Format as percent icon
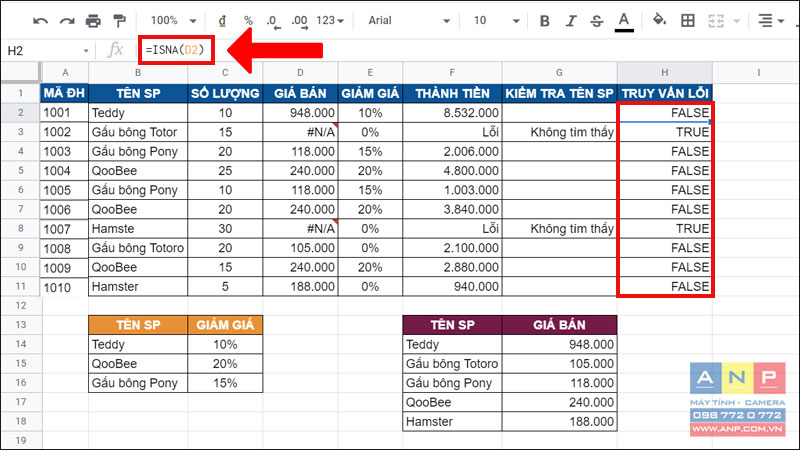 tap(248, 21)
